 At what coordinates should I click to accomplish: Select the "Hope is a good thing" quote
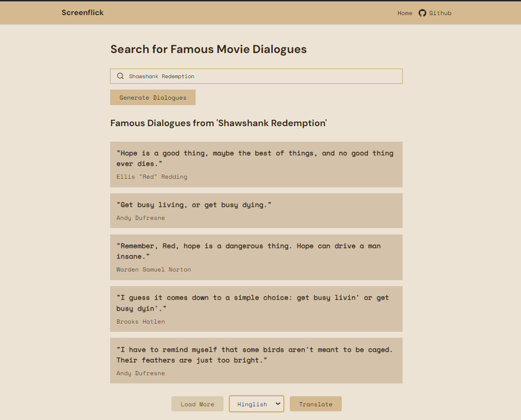coord(255,159)
